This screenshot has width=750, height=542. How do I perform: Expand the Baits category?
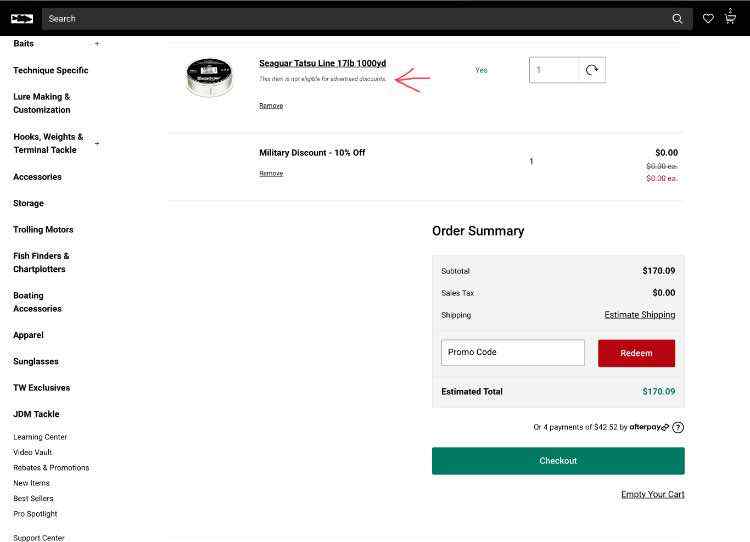click(97, 44)
